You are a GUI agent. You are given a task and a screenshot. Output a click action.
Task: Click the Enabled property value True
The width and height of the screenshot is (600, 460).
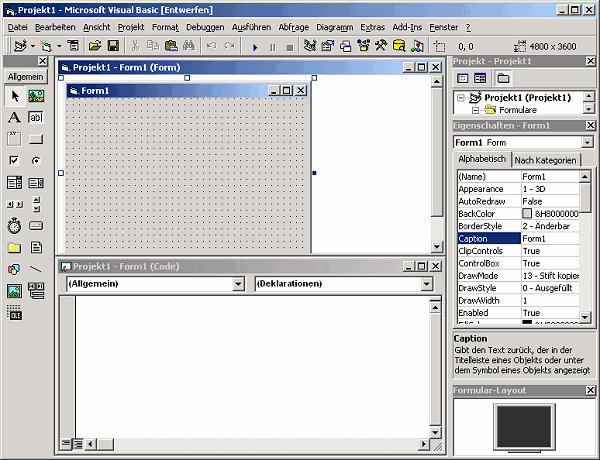point(550,313)
